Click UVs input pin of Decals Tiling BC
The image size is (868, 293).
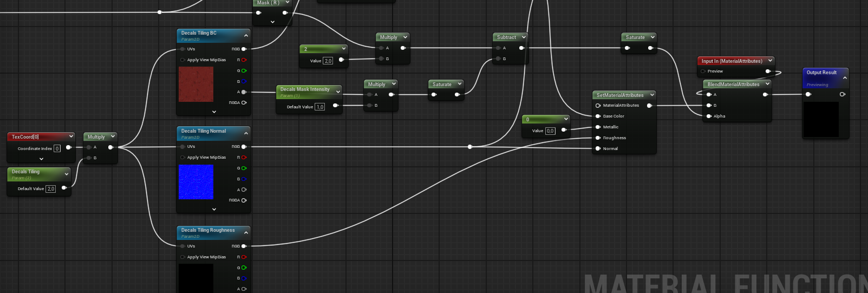pos(182,49)
